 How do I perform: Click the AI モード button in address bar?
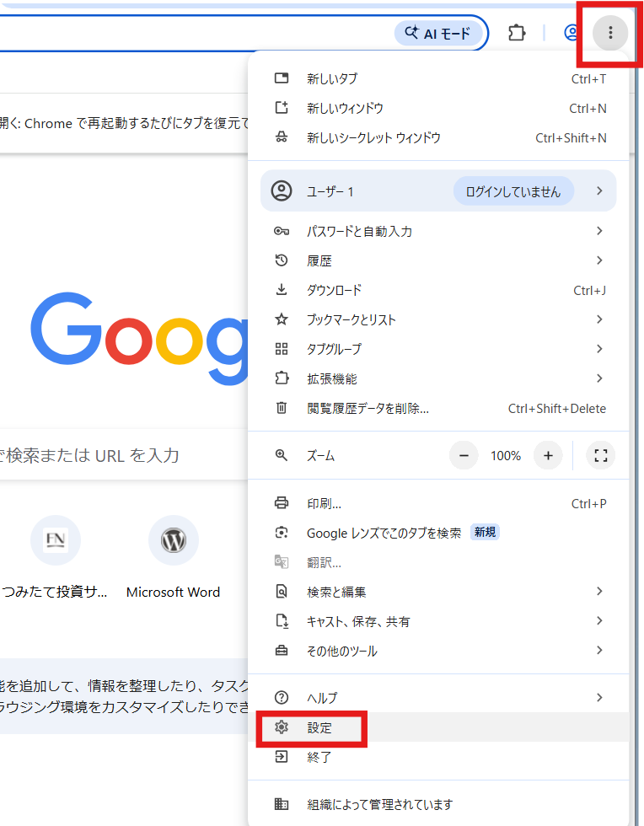(438, 33)
